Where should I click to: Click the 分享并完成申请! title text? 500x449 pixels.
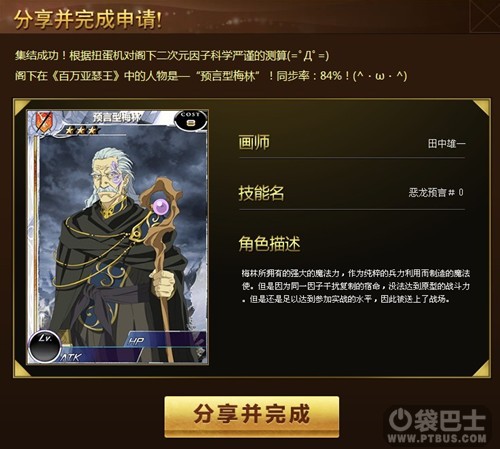(x=88, y=19)
